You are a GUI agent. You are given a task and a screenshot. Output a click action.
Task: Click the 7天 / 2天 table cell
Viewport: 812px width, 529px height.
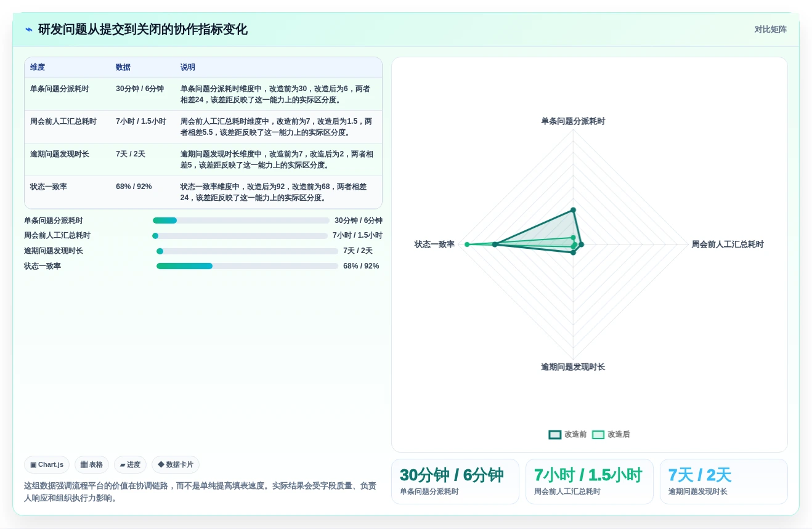(131, 155)
